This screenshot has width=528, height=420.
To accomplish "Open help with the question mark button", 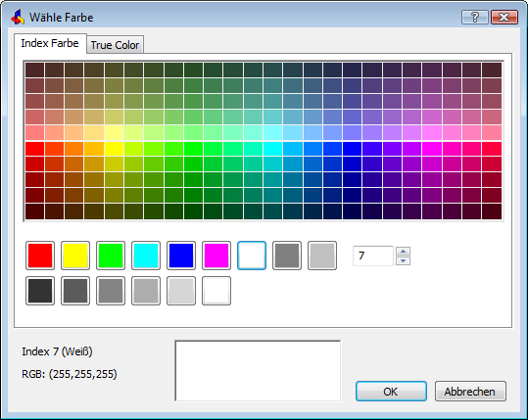I will (x=475, y=18).
